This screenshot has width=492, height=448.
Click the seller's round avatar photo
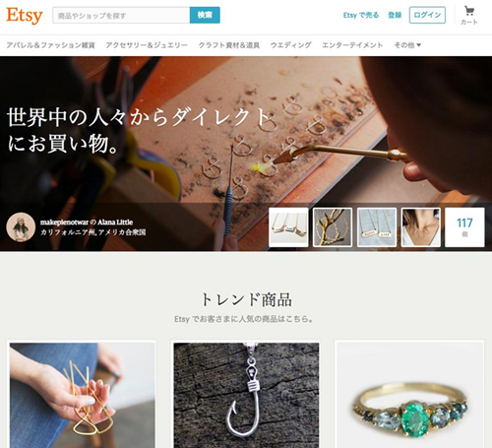click(21, 227)
